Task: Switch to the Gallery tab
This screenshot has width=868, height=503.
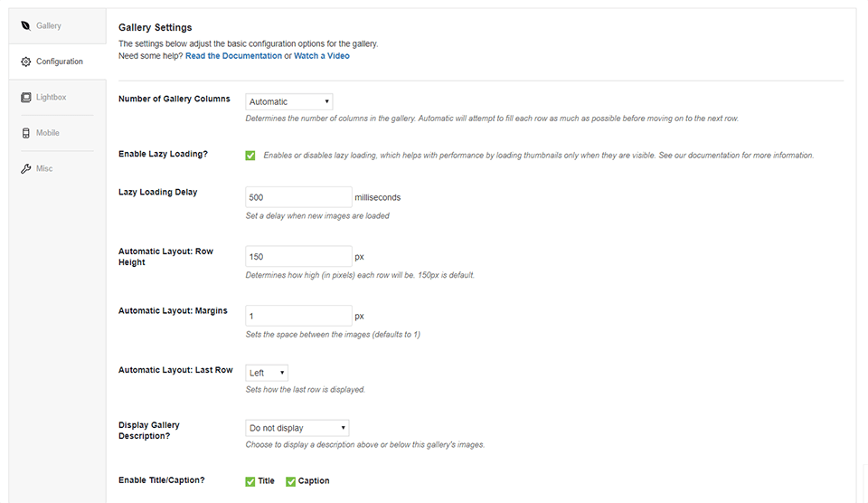Action: [49, 25]
